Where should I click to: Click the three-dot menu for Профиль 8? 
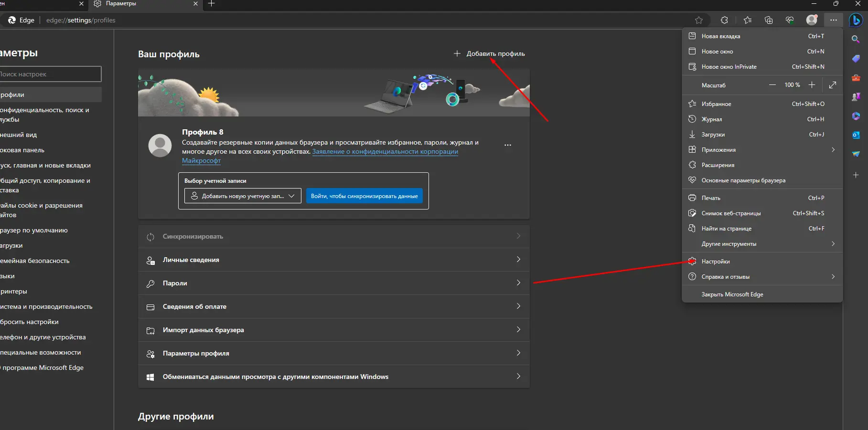[508, 145]
